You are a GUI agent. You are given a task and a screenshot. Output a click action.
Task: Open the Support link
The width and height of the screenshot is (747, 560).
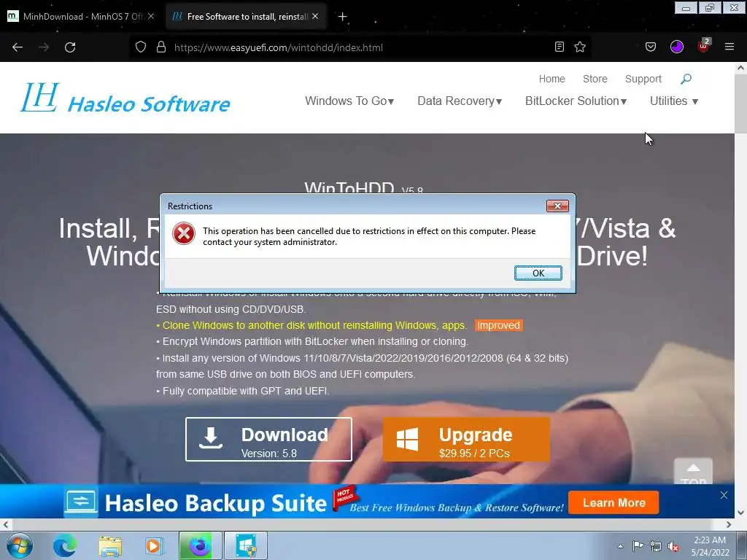coord(643,79)
